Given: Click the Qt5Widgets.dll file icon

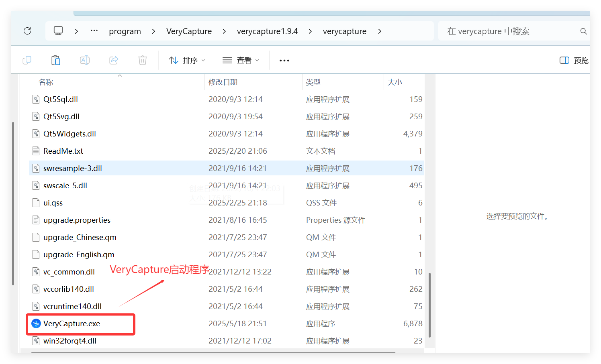Looking at the screenshot, I should coord(36,134).
